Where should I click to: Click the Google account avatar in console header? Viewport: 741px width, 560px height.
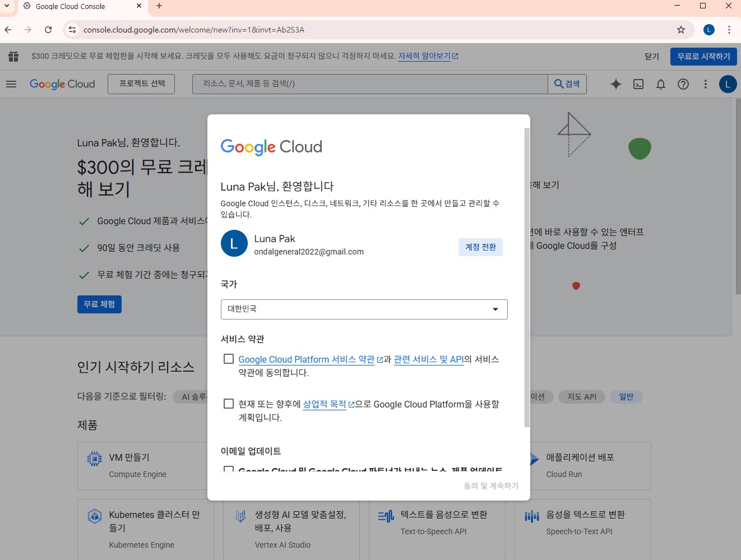[x=728, y=84]
